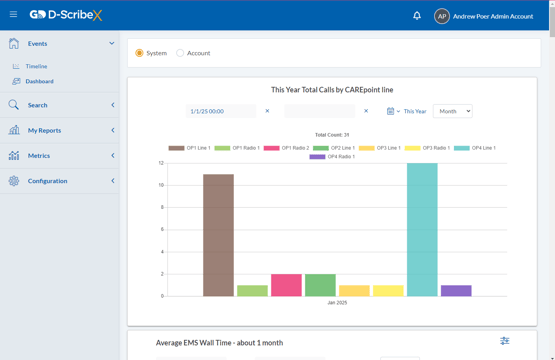Open the Timeline menu item
This screenshot has height=360, width=555.
point(36,66)
